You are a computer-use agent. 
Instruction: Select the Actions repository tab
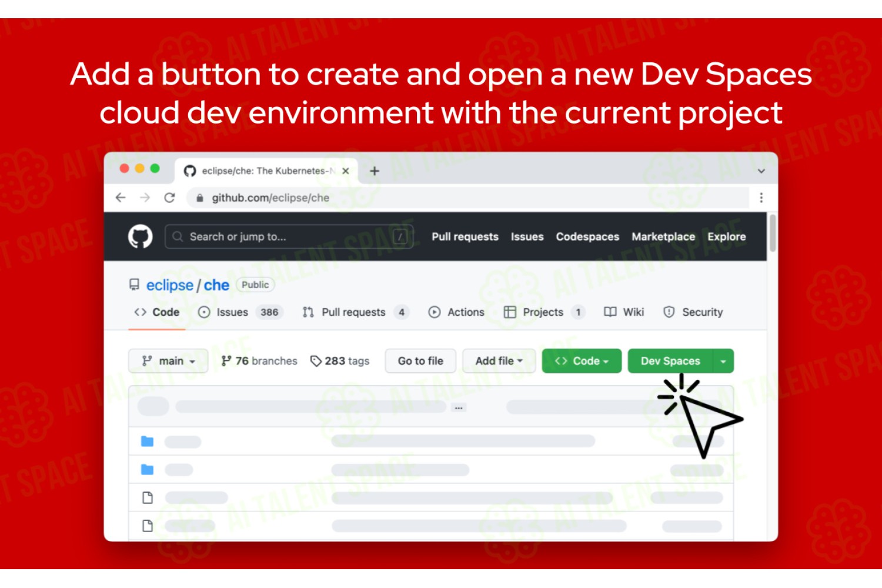coord(456,312)
